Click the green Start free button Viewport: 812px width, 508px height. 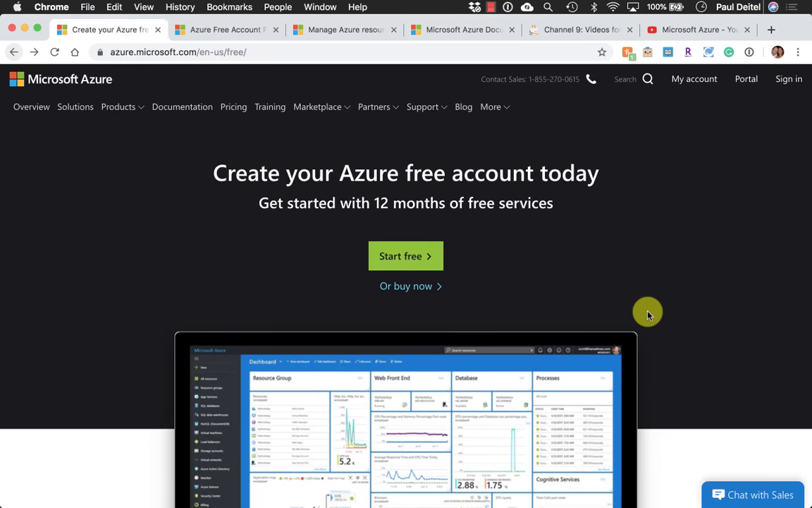[405, 255]
